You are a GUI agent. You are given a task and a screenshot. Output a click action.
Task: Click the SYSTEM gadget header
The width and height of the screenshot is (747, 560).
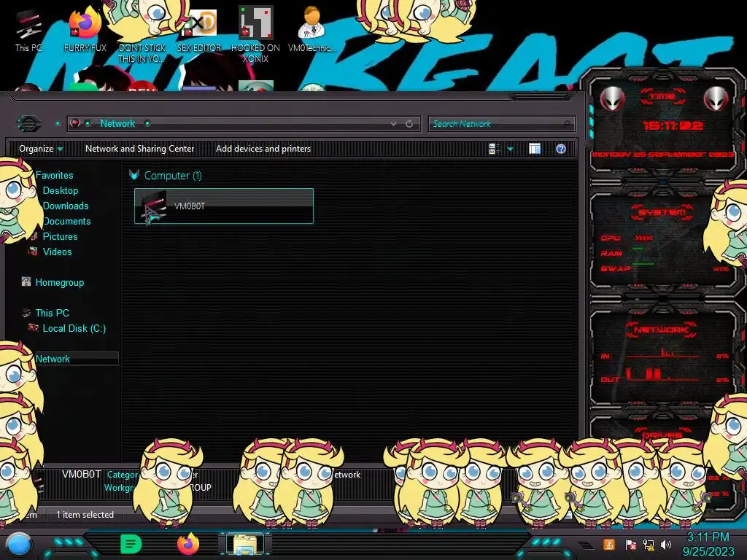coord(662,212)
